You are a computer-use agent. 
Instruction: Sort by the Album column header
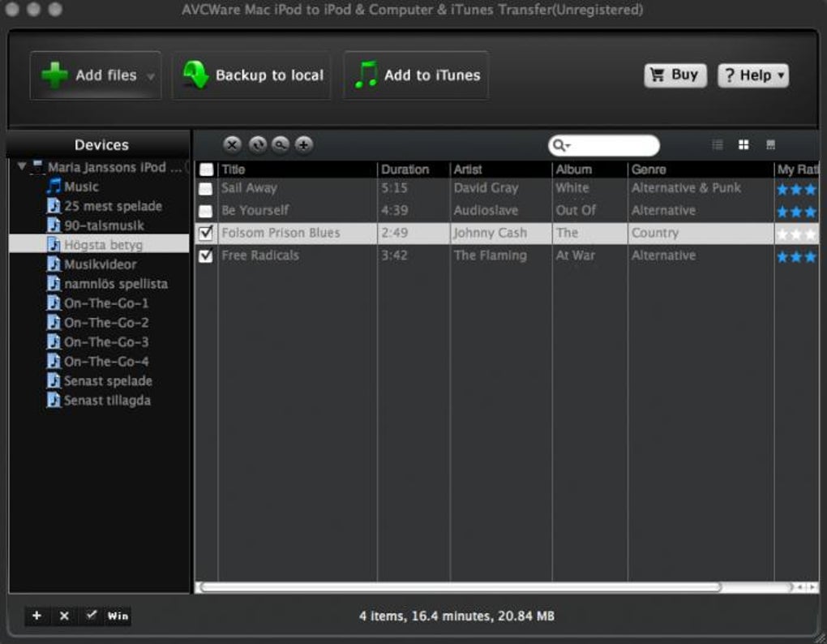pyautogui.click(x=589, y=170)
